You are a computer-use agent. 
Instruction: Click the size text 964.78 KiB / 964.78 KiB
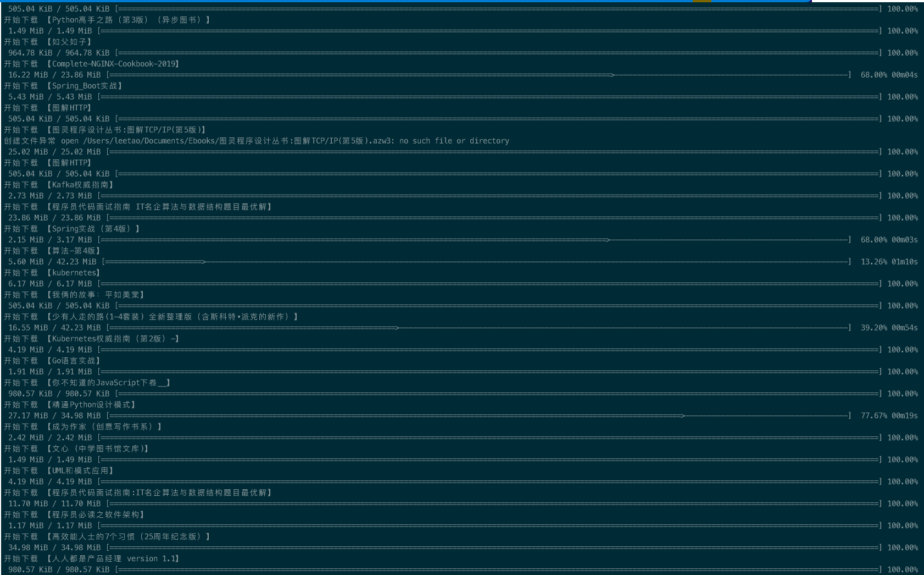pos(59,53)
